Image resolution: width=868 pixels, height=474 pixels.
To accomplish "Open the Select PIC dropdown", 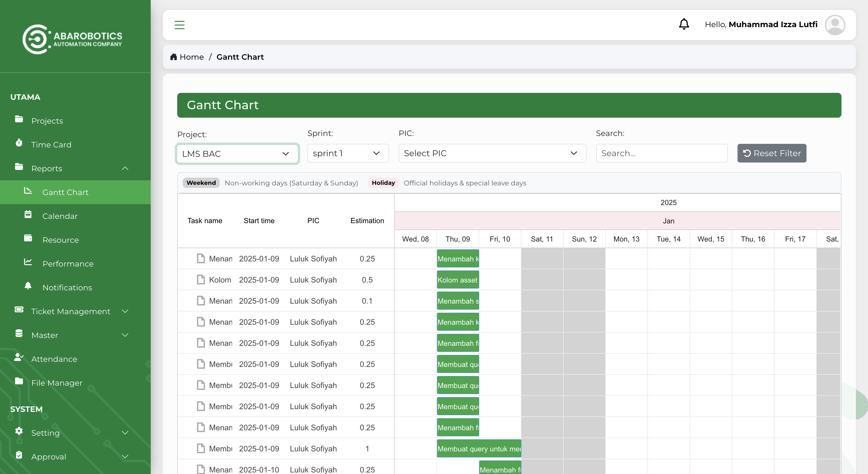I will (x=492, y=153).
